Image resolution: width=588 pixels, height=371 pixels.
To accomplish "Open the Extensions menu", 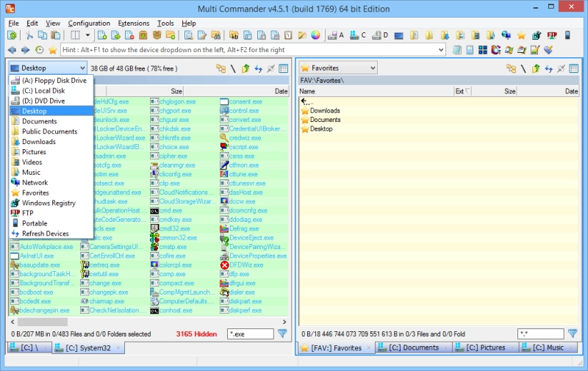I will pyautogui.click(x=134, y=24).
